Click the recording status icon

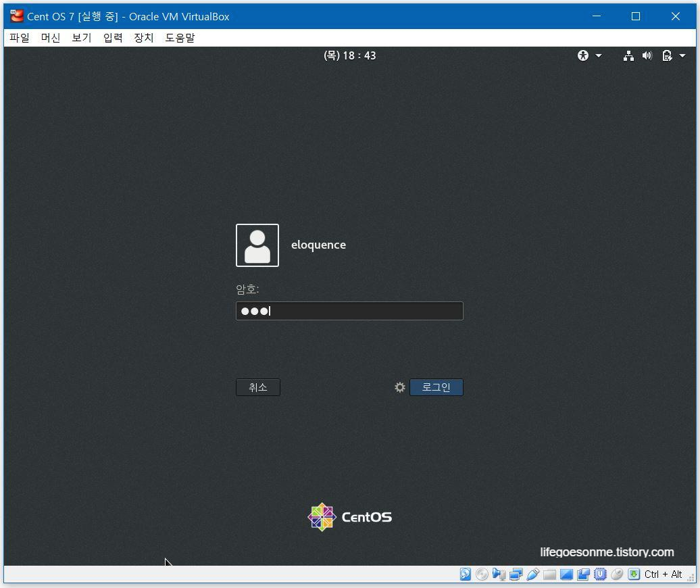(583, 574)
